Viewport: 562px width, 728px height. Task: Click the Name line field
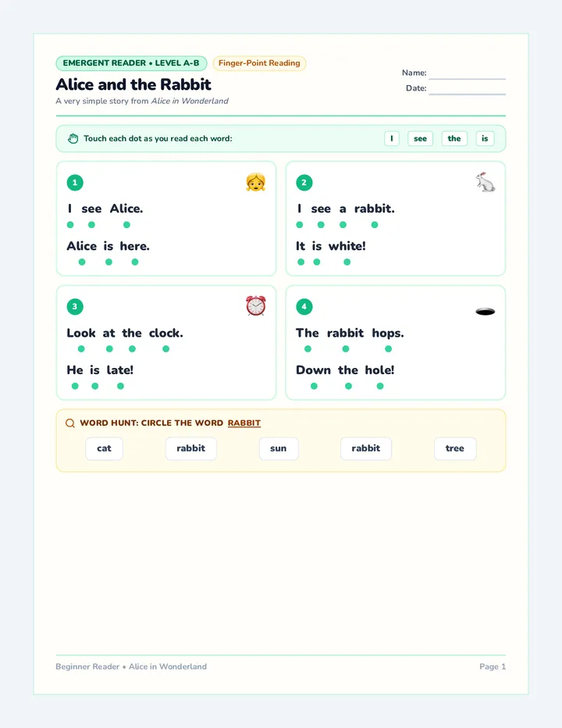467,73
